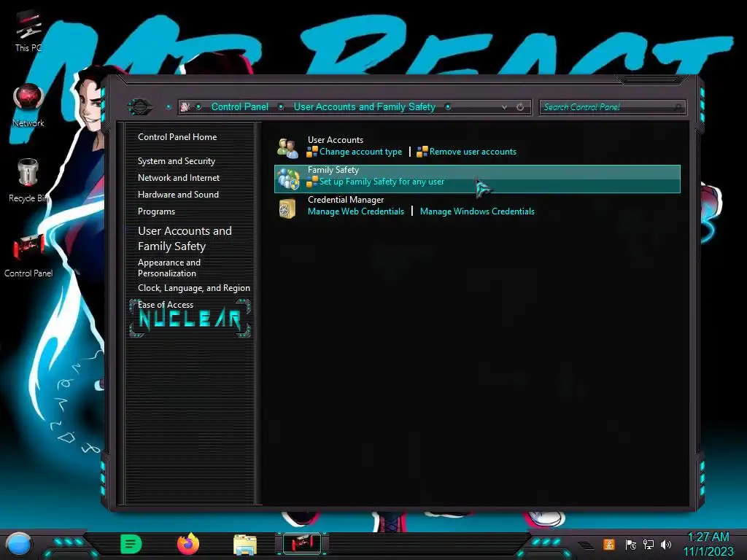Open the network tray icon
Screen dimensions: 747x560
pos(649,544)
